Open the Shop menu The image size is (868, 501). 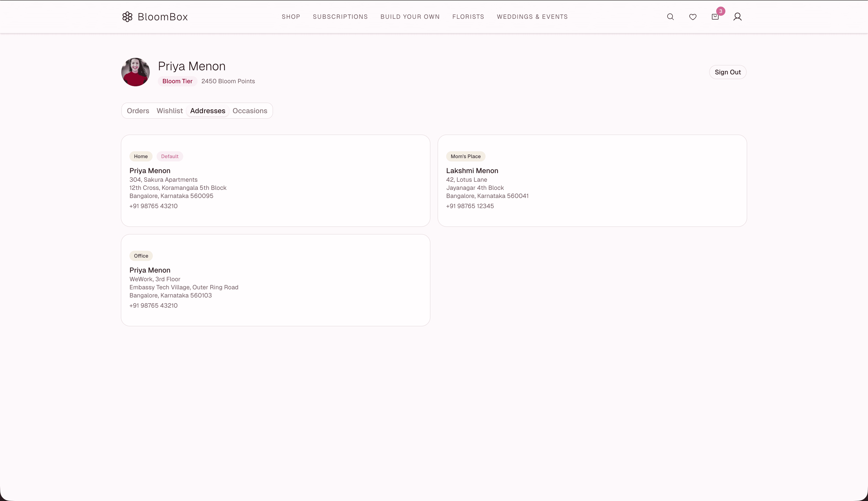pos(291,16)
